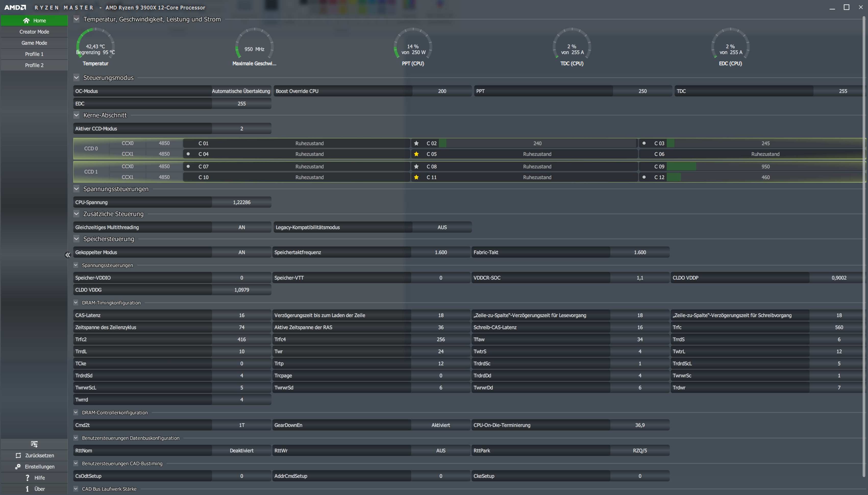Click the Einstellungen gear icon

(x=18, y=466)
